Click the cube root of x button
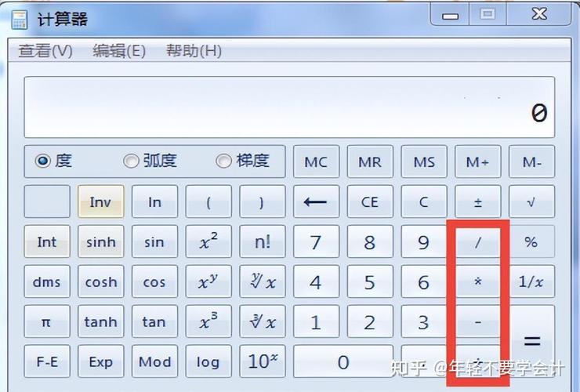Image resolution: width=580 pixels, height=392 pixels. tap(263, 322)
